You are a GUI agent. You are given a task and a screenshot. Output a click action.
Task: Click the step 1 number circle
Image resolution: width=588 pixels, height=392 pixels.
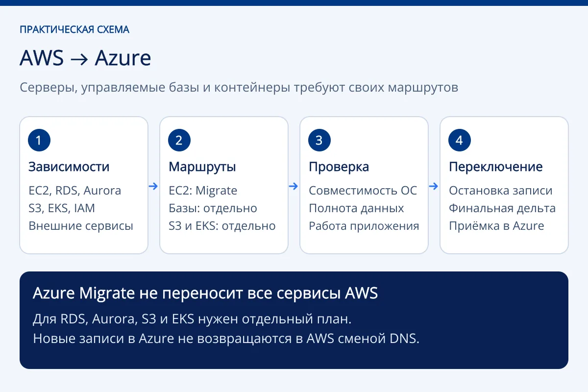39,141
